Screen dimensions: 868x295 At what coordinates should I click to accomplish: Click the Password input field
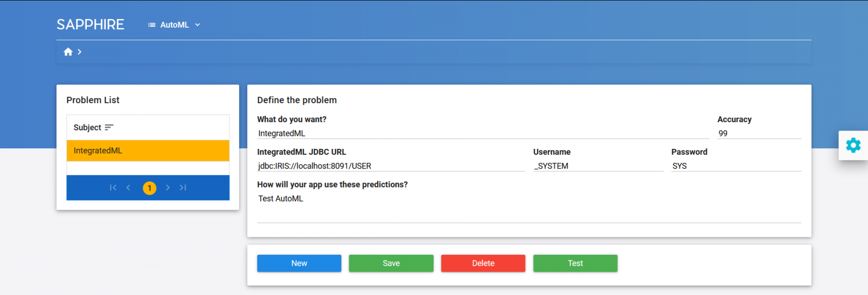[736, 166]
